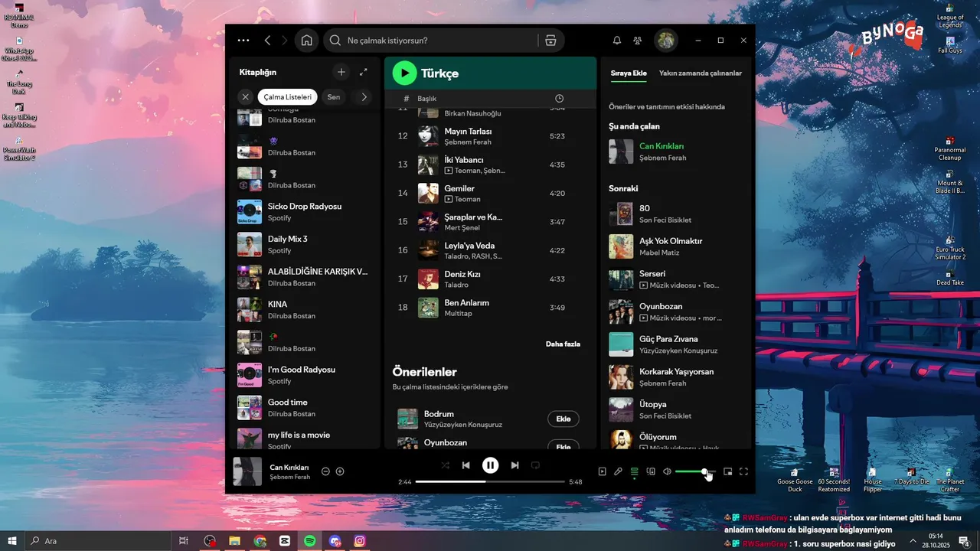
Task: Open the connect to device icon
Action: click(x=651, y=471)
